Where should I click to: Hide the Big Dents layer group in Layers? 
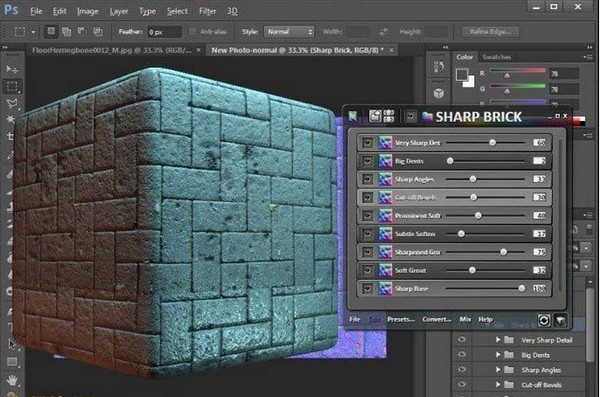coord(462,355)
